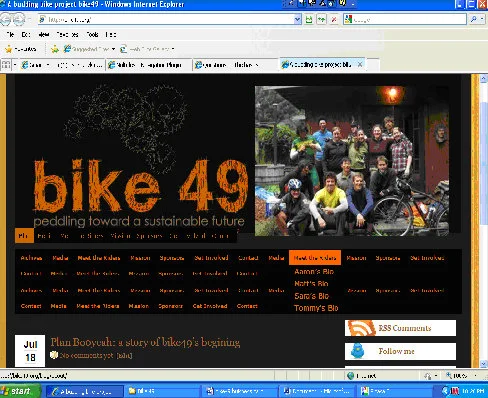Screen dimensions: 488x398
Task: Click the highlighted orange first item in header nav
Action: click(24, 236)
